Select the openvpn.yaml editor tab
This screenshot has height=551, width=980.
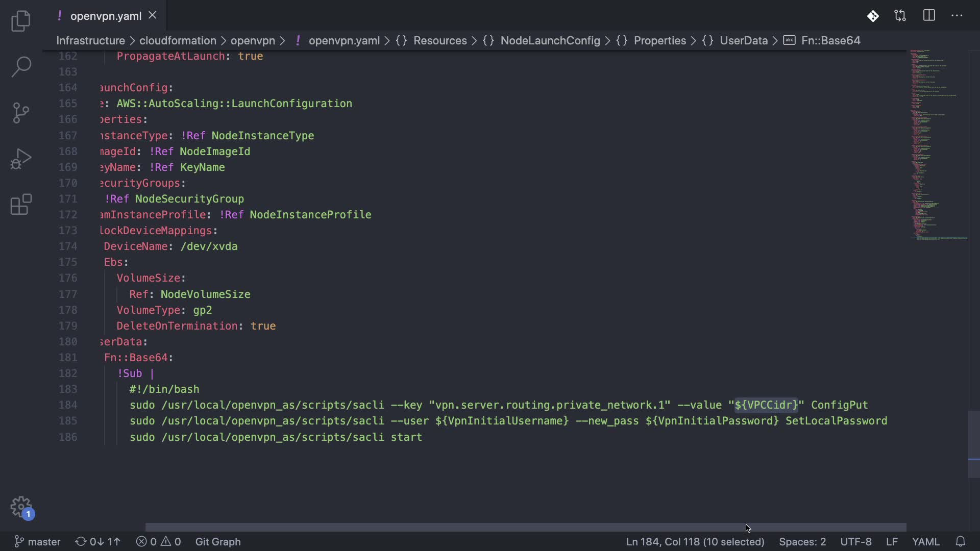coord(106,16)
